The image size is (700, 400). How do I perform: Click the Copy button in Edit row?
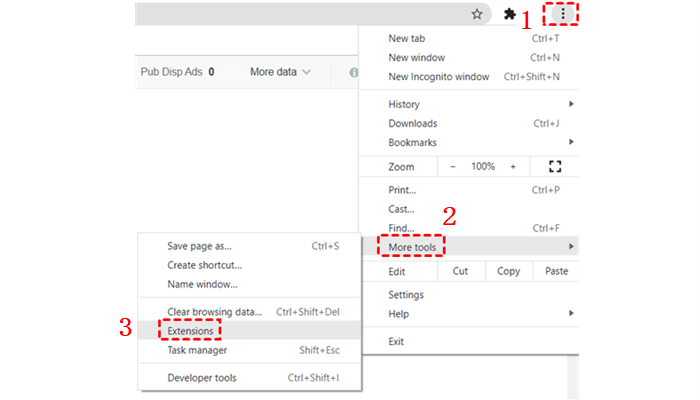[508, 271]
